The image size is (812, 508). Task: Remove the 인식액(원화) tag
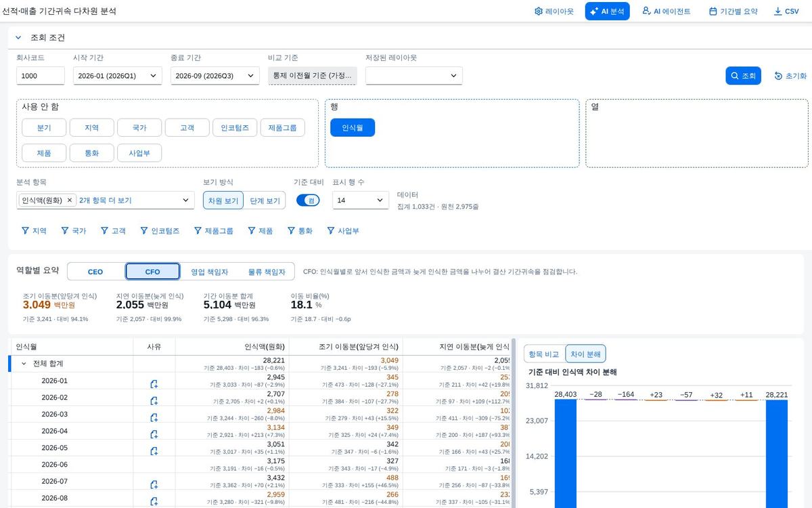point(70,200)
